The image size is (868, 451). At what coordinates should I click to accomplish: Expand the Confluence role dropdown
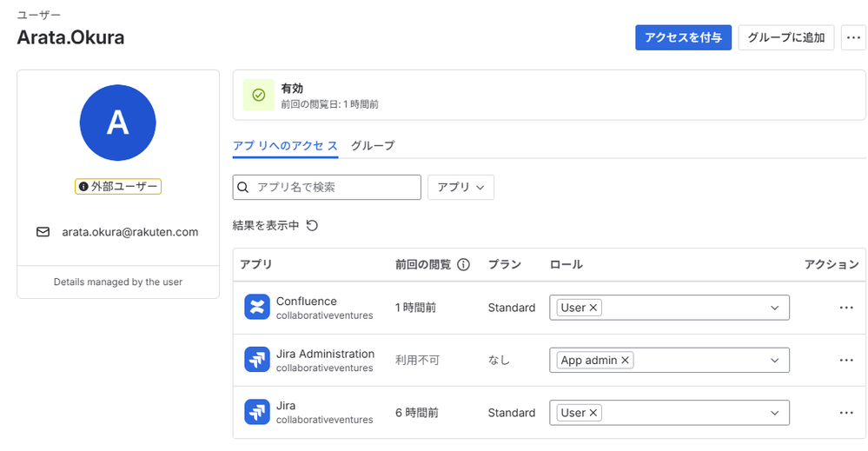774,308
